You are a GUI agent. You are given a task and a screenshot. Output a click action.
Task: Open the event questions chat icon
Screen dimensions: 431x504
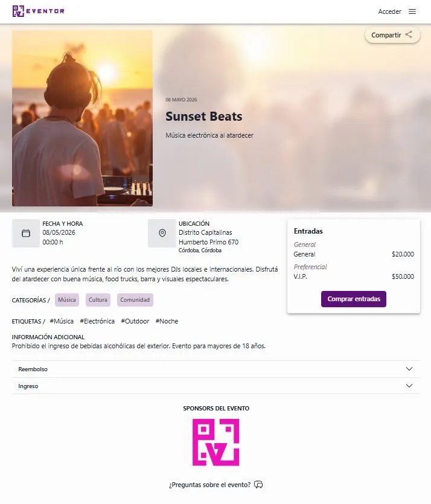259,485
